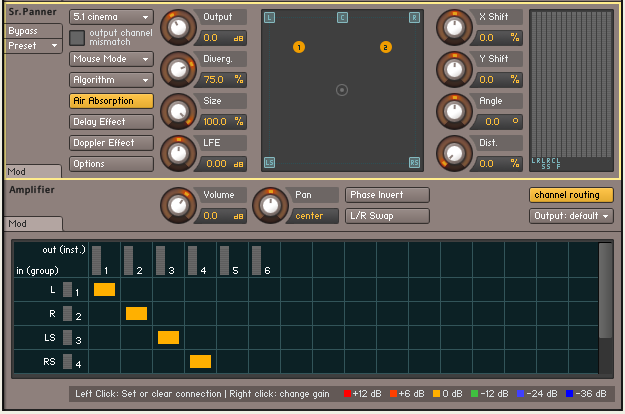The image size is (625, 414).
Task: Clear the RS to output 4 connection
Action: [200, 361]
